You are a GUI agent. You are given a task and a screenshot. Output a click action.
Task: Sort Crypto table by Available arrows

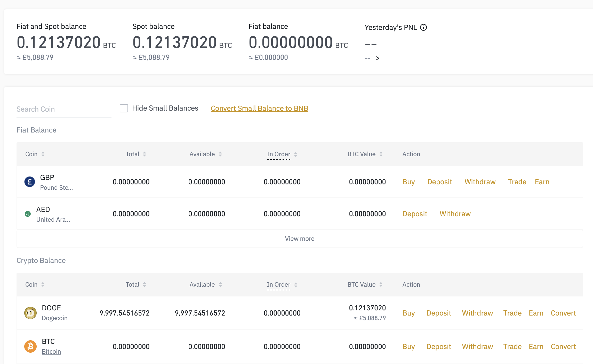[x=220, y=285]
